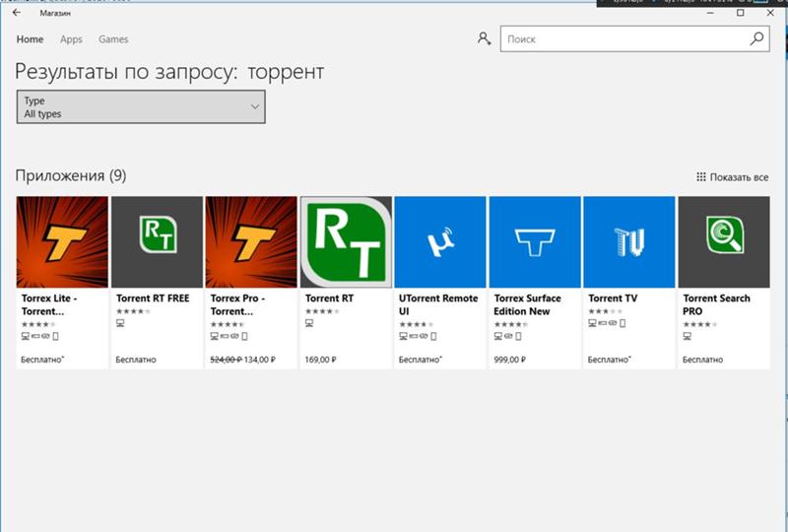Click the discounted 134,00 ₽ price
788x532 pixels.
coord(259,360)
